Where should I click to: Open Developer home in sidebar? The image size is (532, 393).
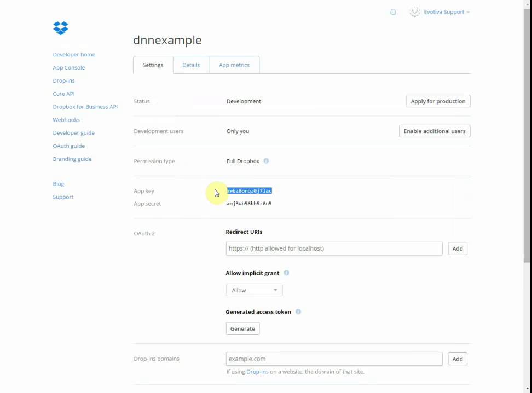(74, 54)
